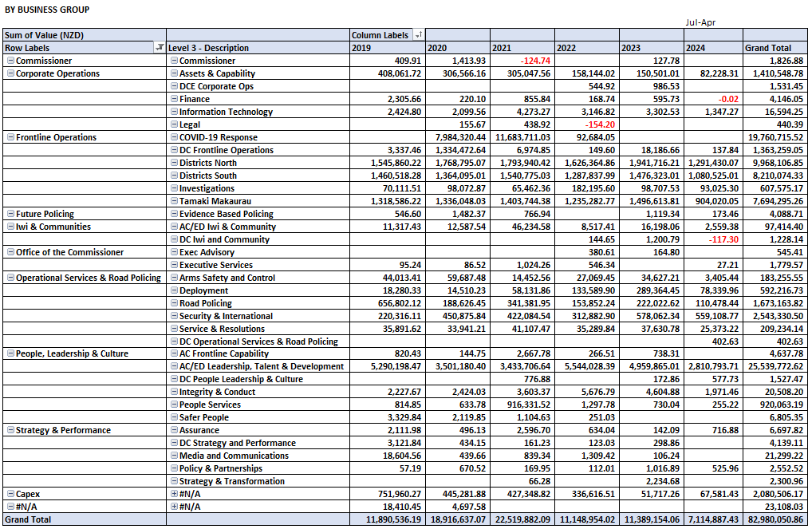Collapse the Corporate Operations group

pos(10,73)
